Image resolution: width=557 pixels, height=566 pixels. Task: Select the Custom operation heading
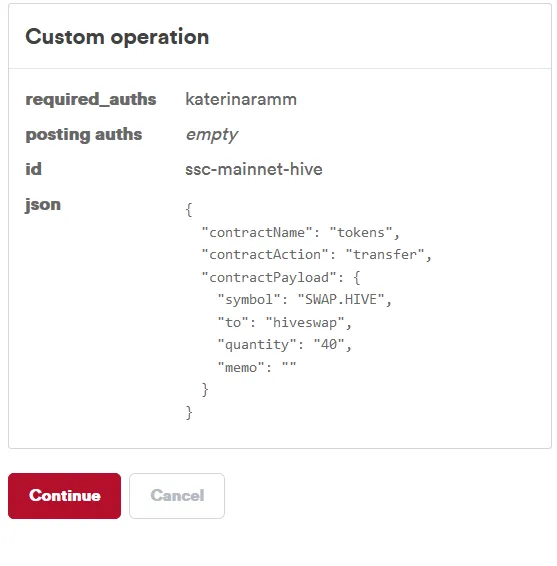coord(117,37)
